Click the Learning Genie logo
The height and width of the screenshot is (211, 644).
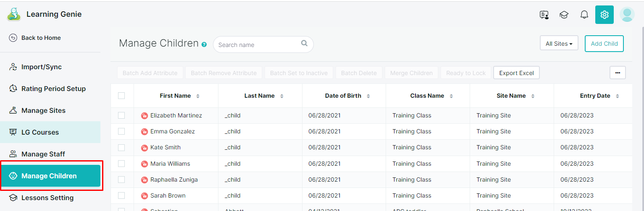click(14, 14)
